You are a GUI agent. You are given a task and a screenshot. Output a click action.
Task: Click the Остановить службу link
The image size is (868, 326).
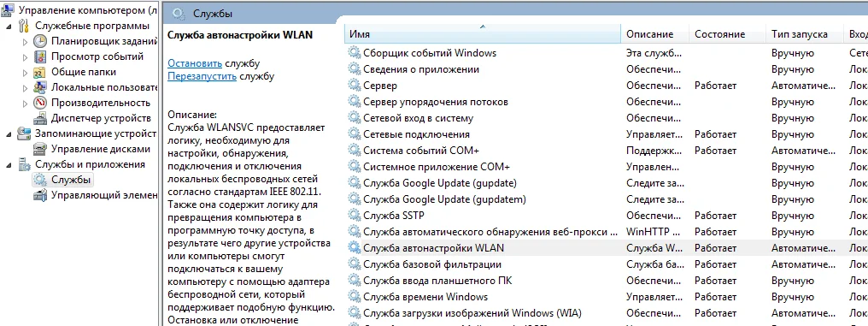(195, 63)
